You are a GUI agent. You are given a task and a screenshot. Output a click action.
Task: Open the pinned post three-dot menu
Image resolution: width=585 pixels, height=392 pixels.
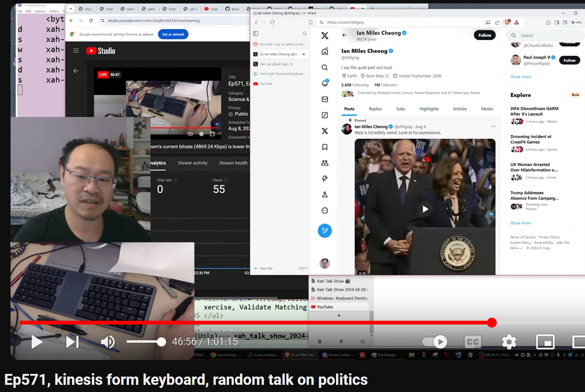(x=493, y=127)
